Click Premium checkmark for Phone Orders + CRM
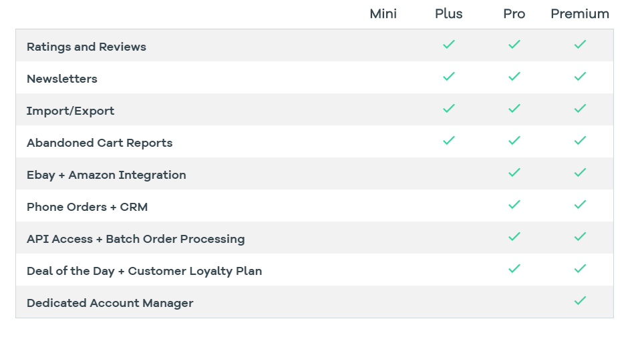 coord(580,204)
